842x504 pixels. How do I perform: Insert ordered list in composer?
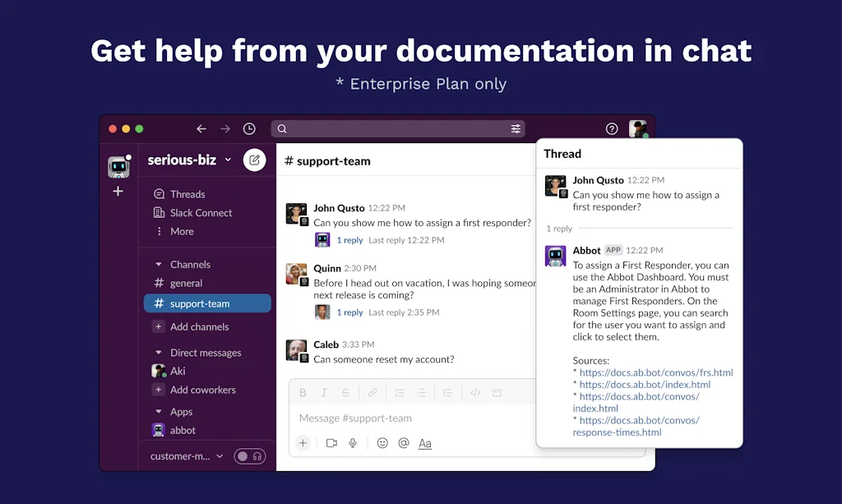[x=400, y=393]
